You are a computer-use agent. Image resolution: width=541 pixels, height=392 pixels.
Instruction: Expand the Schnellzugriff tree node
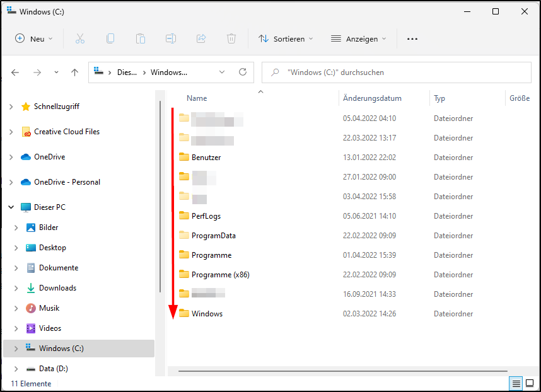click(x=11, y=107)
